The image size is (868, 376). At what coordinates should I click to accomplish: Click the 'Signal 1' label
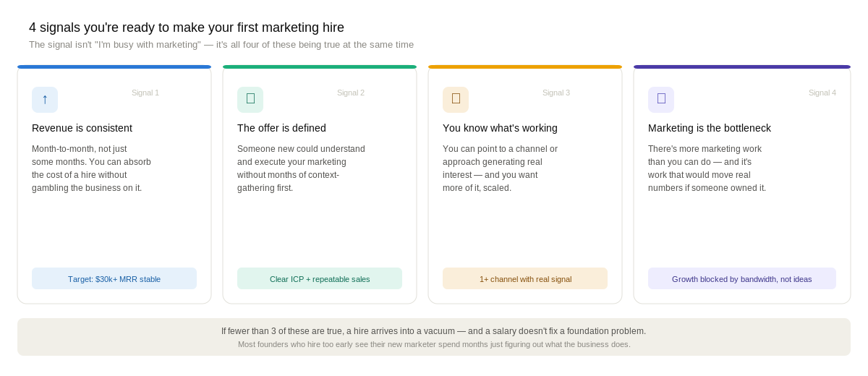click(145, 93)
